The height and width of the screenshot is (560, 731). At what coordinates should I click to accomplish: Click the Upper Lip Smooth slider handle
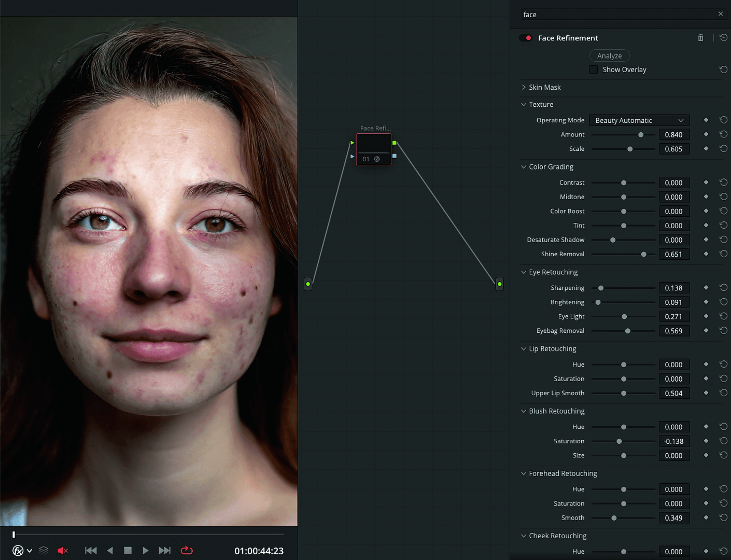623,393
